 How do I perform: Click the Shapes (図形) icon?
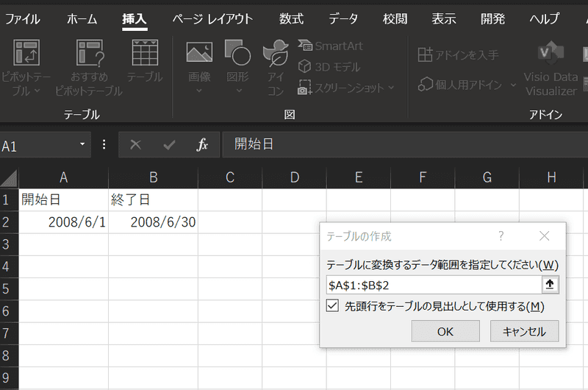pos(237,54)
